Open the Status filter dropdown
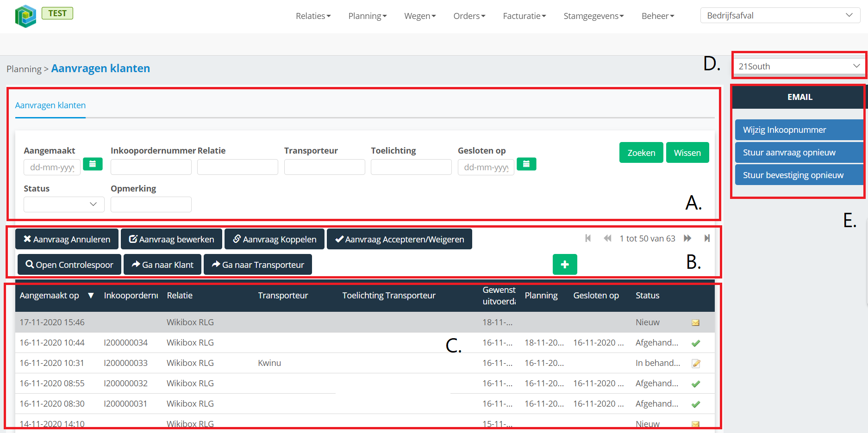The width and height of the screenshot is (868, 433). click(64, 204)
